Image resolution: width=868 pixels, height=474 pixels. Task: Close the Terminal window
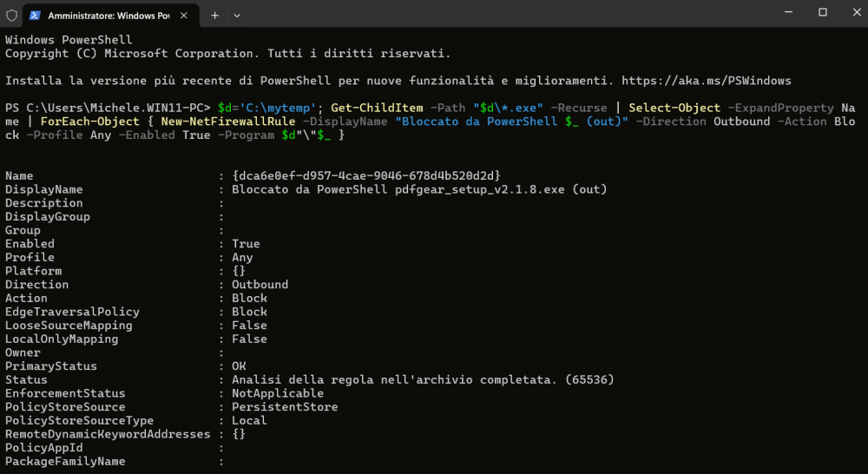(x=856, y=12)
